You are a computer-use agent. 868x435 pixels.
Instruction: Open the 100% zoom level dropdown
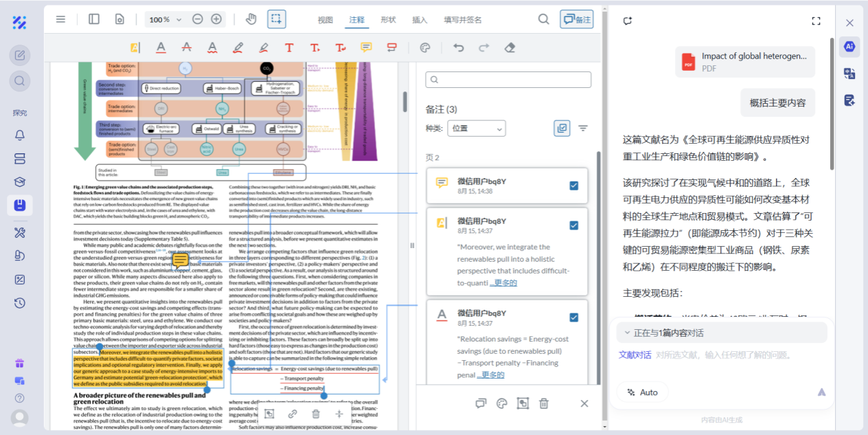pos(165,20)
